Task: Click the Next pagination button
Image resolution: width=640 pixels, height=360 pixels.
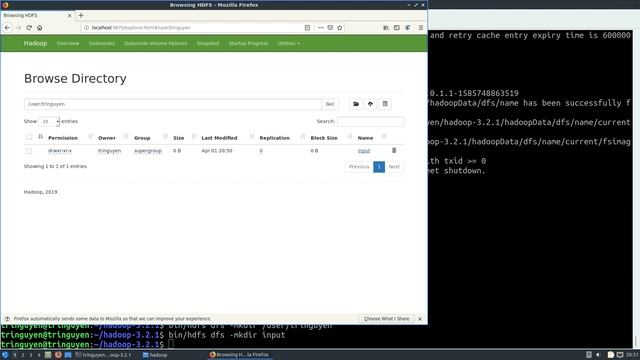Action: point(394,167)
